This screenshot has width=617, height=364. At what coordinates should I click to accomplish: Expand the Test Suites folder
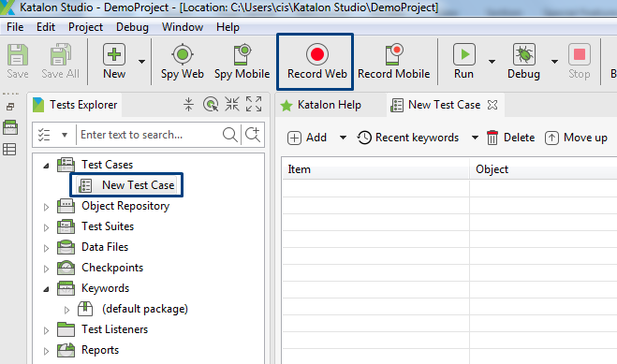coord(46,227)
